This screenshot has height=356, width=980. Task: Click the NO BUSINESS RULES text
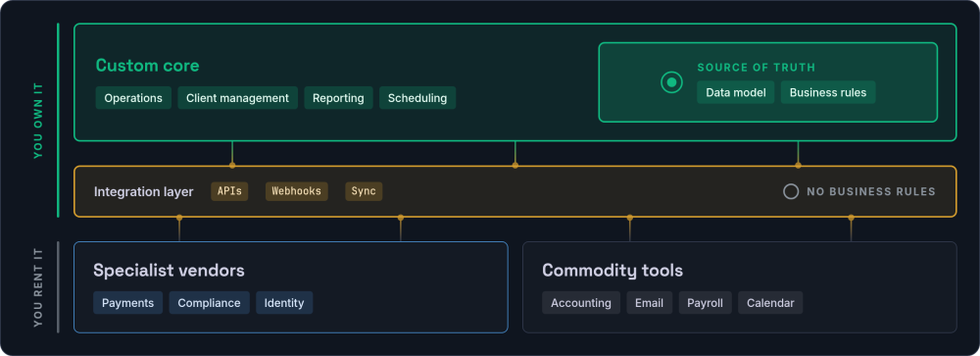[871, 191]
